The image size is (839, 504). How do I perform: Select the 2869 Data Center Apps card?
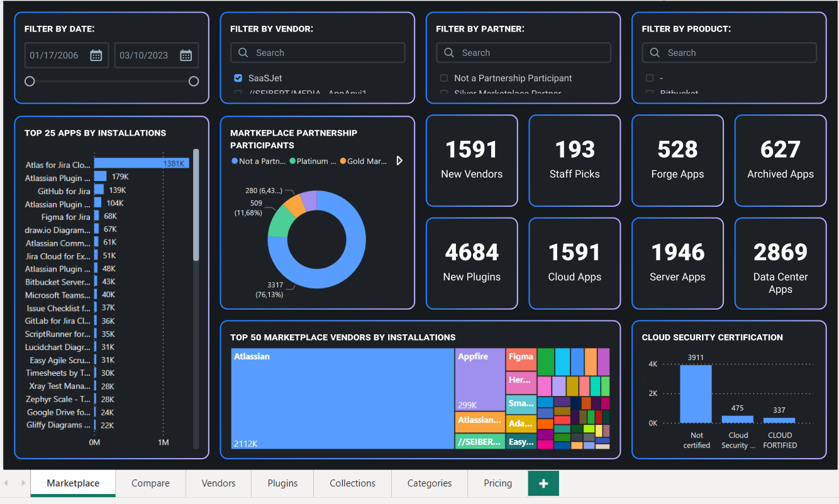[781, 263]
